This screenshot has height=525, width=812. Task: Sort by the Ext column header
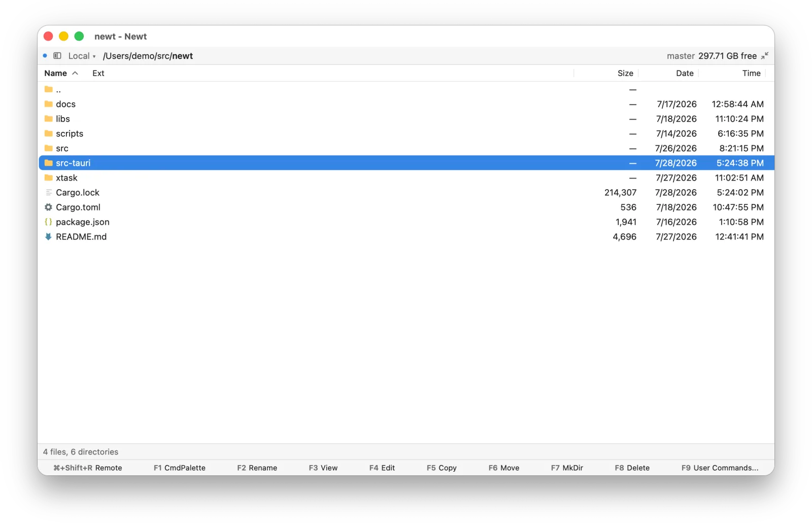click(x=98, y=73)
